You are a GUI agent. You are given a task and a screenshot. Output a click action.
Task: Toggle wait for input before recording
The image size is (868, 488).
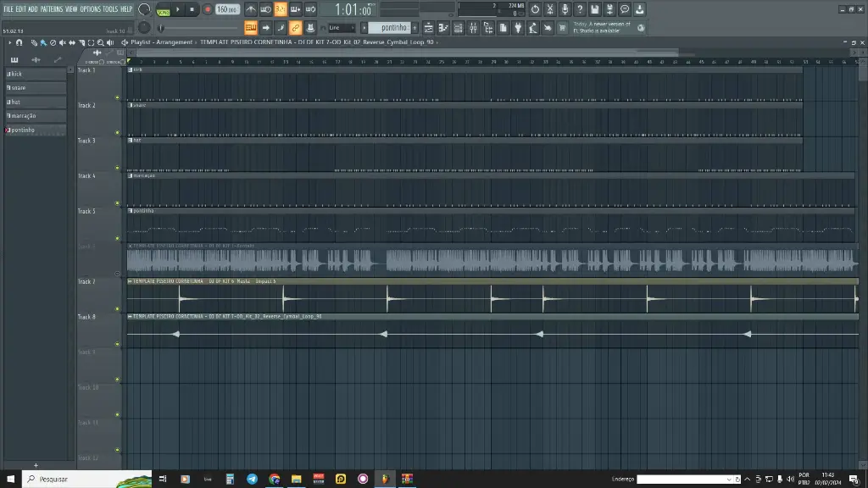[265, 9]
